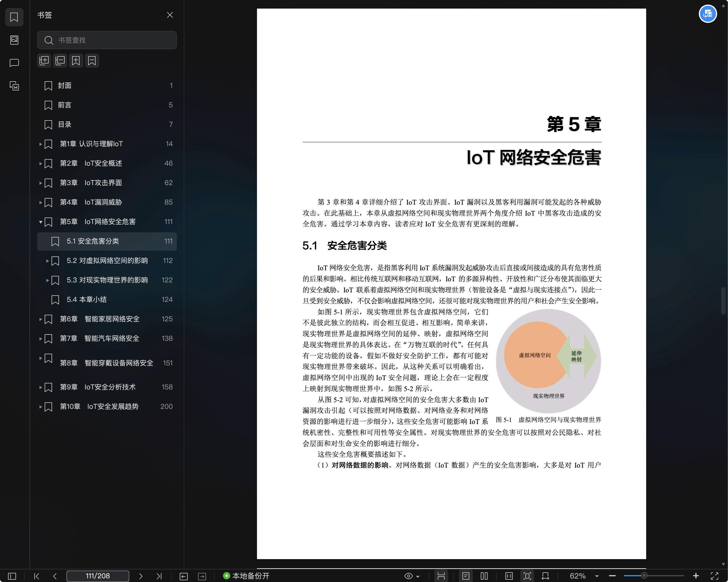Expand 第6章 智能家居网络安全 bookmark
Image resolution: width=728 pixels, height=582 pixels.
click(x=41, y=319)
